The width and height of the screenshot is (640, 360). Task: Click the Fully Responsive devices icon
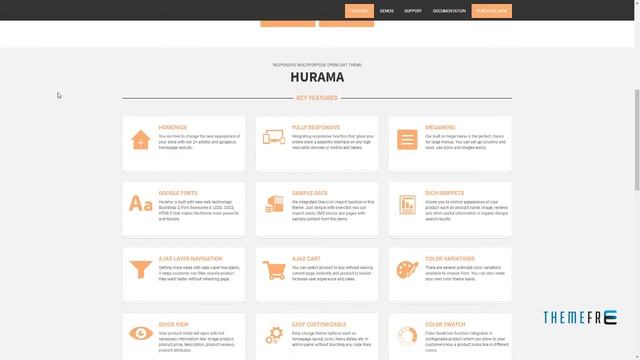click(274, 137)
